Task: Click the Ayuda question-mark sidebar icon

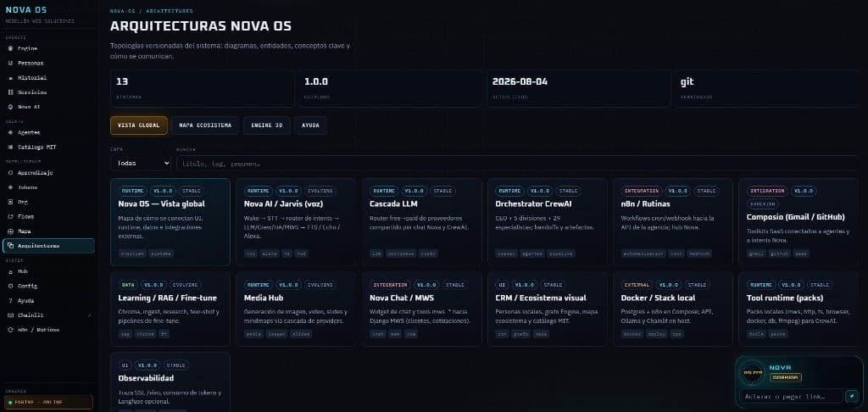Action: coord(10,301)
